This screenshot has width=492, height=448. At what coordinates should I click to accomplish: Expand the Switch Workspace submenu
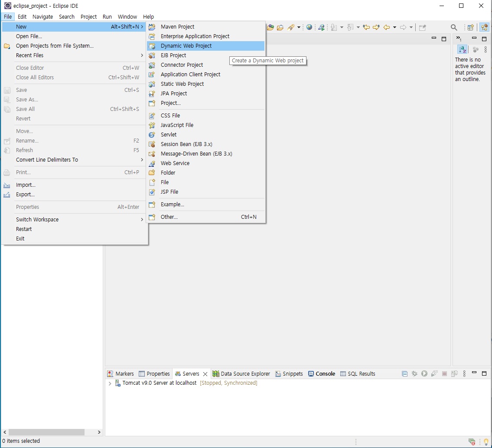(x=75, y=220)
